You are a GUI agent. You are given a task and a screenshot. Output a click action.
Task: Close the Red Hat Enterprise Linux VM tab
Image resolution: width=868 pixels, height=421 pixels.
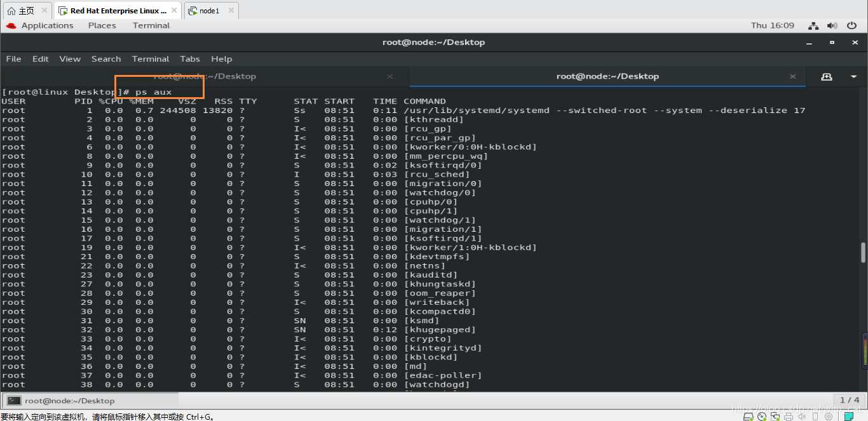(x=174, y=11)
